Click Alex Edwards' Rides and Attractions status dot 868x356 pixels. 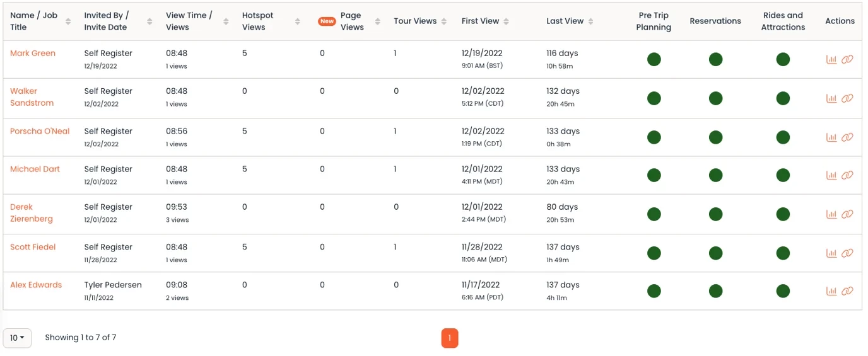783,291
